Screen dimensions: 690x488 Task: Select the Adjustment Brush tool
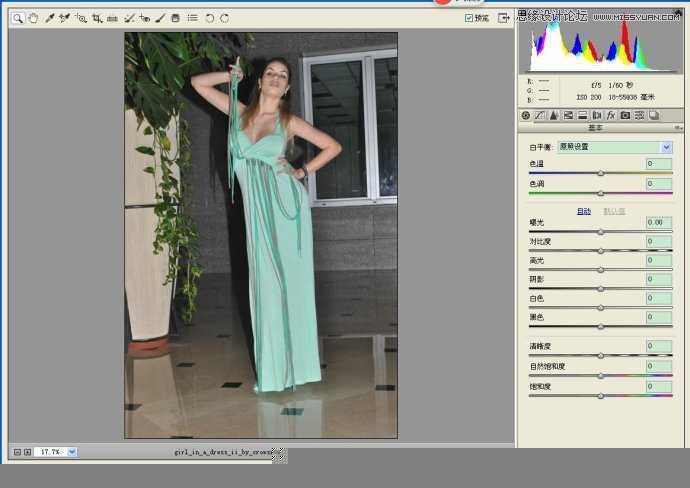click(x=160, y=18)
